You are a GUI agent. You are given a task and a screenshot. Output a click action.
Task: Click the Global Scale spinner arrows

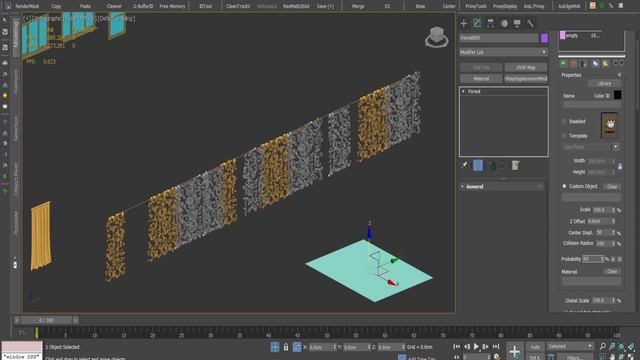pos(613,300)
